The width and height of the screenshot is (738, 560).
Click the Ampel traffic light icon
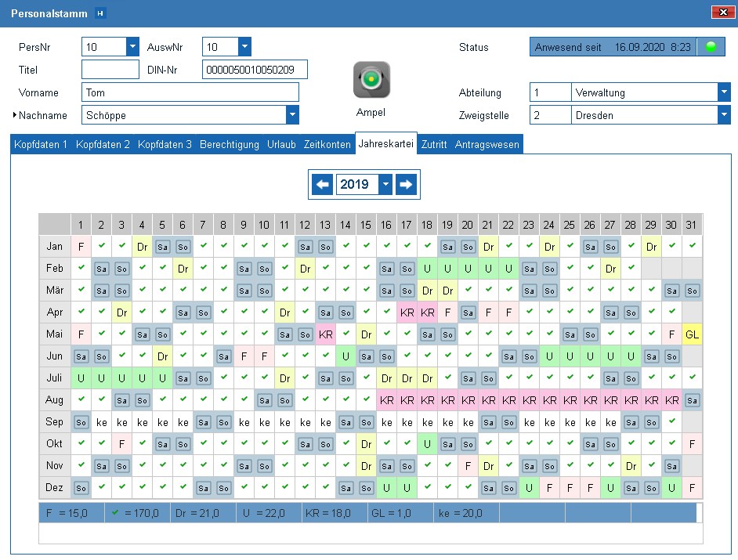(371, 80)
